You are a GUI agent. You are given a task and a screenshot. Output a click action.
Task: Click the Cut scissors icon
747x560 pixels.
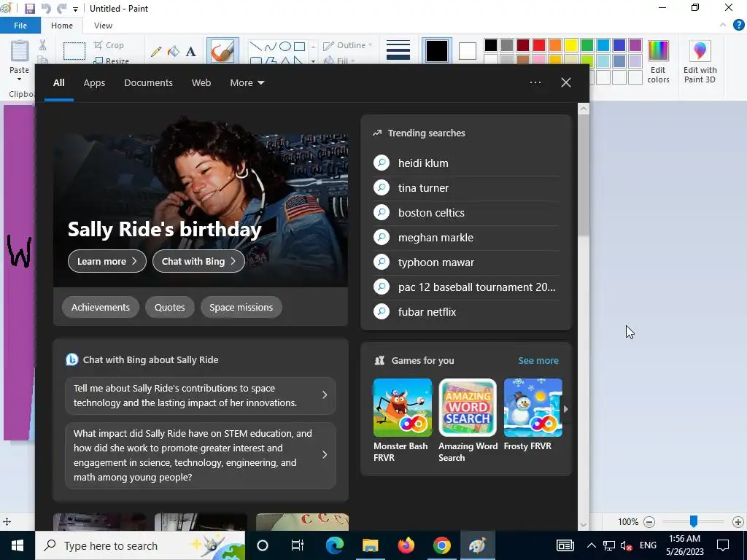(x=42, y=45)
